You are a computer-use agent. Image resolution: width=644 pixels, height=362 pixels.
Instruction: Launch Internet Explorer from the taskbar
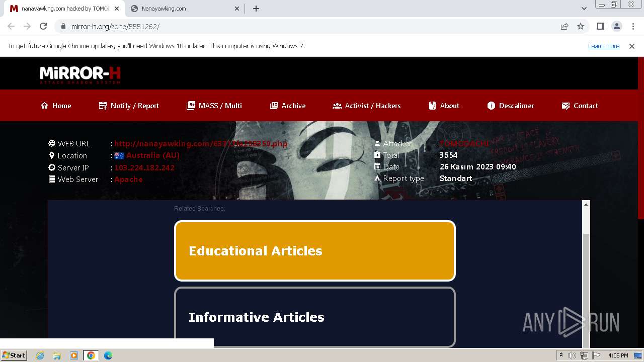(40, 355)
